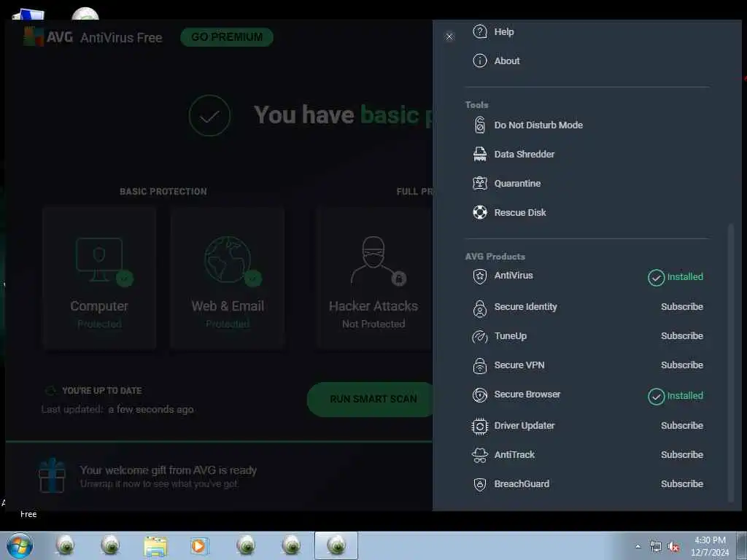Click the welcome gift from AVG message

click(169, 476)
